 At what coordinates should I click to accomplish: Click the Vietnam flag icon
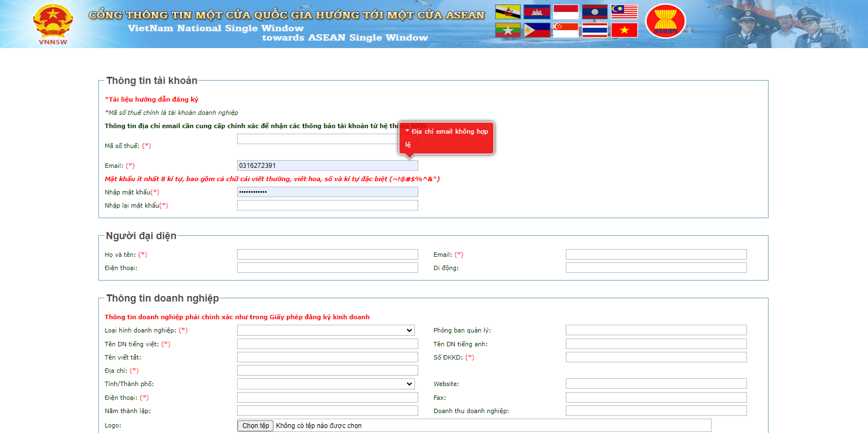[x=624, y=30]
